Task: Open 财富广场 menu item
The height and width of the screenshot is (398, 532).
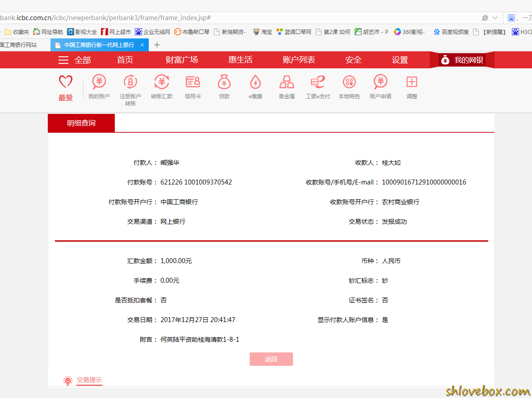Action: coord(181,60)
